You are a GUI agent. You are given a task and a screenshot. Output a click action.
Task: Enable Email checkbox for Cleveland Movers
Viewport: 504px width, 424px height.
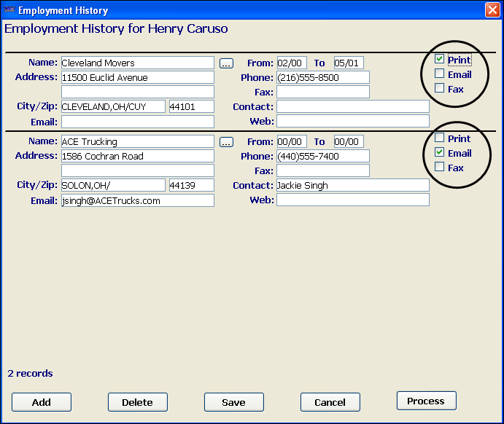[439, 74]
